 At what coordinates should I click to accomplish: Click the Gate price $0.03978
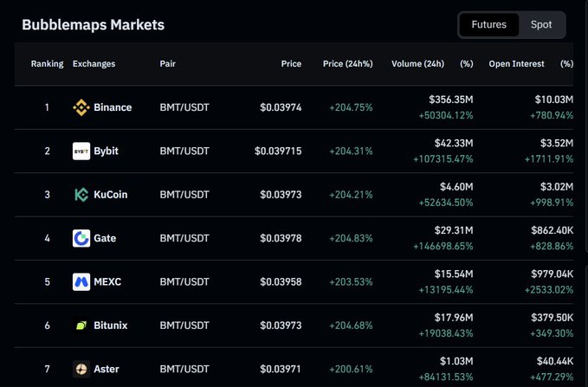(281, 238)
